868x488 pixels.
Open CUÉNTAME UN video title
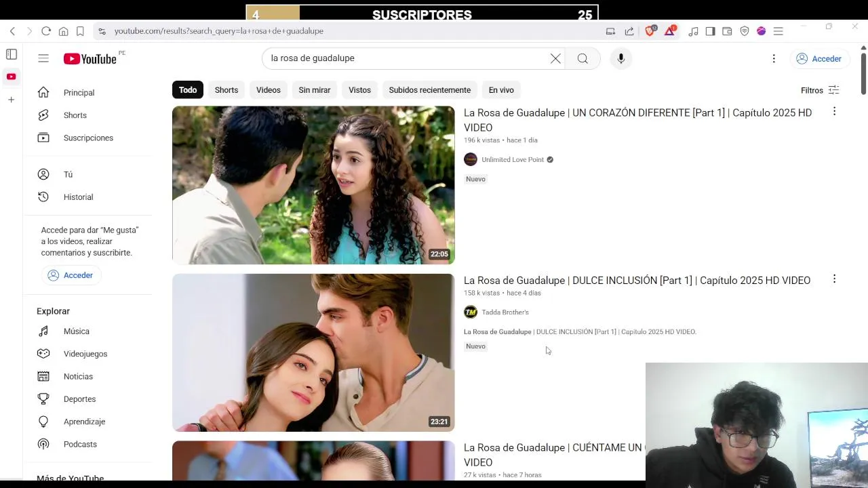[554, 455]
